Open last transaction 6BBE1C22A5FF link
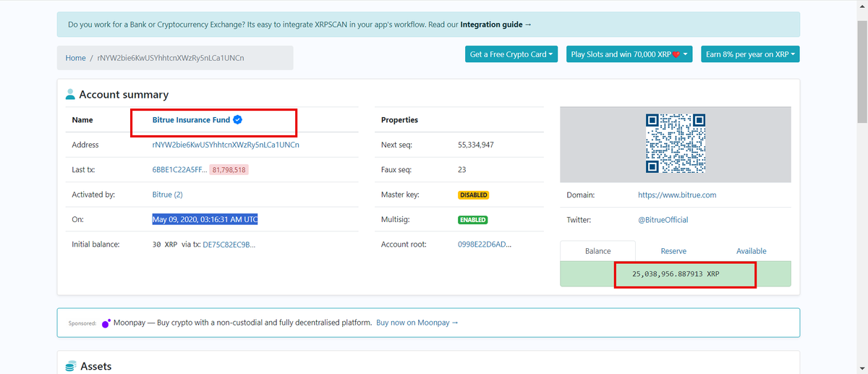Image resolution: width=868 pixels, height=374 pixels. pyautogui.click(x=179, y=170)
